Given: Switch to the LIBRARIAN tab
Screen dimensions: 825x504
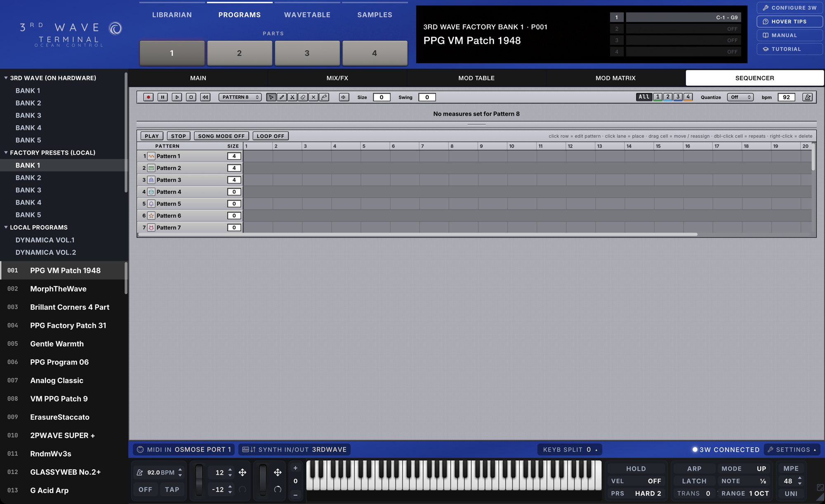Looking at the screenshot, I should point(172,15).
